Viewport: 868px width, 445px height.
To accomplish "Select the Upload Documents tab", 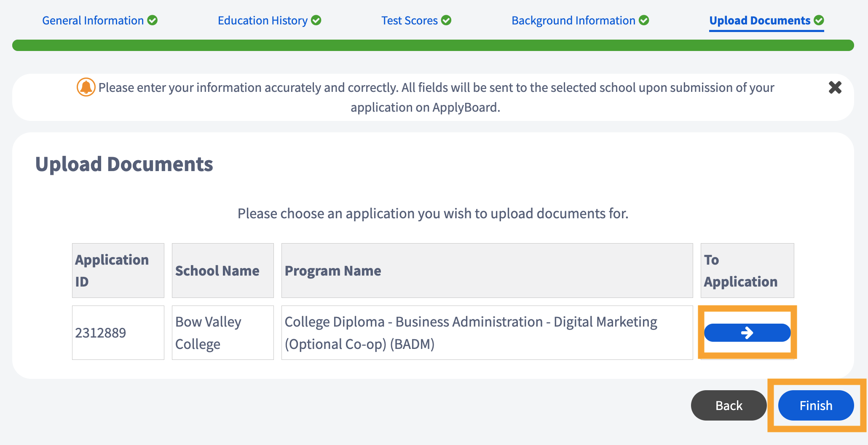I will point(766,20).
